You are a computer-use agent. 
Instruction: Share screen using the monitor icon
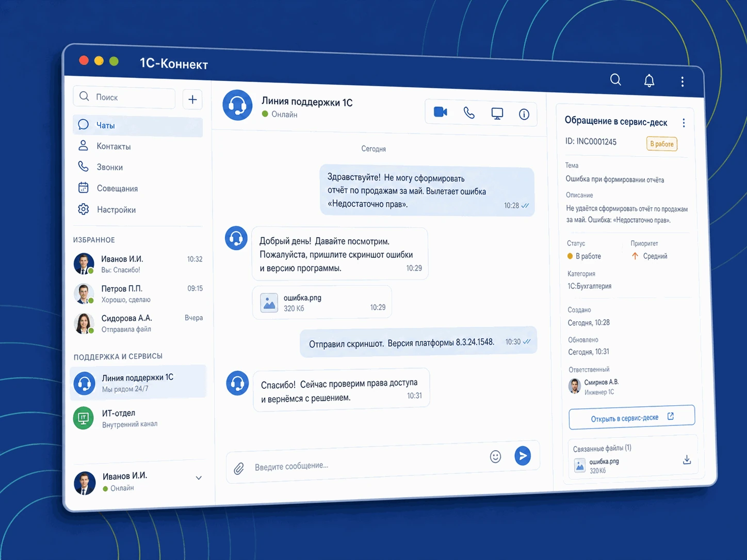(497, 113)
